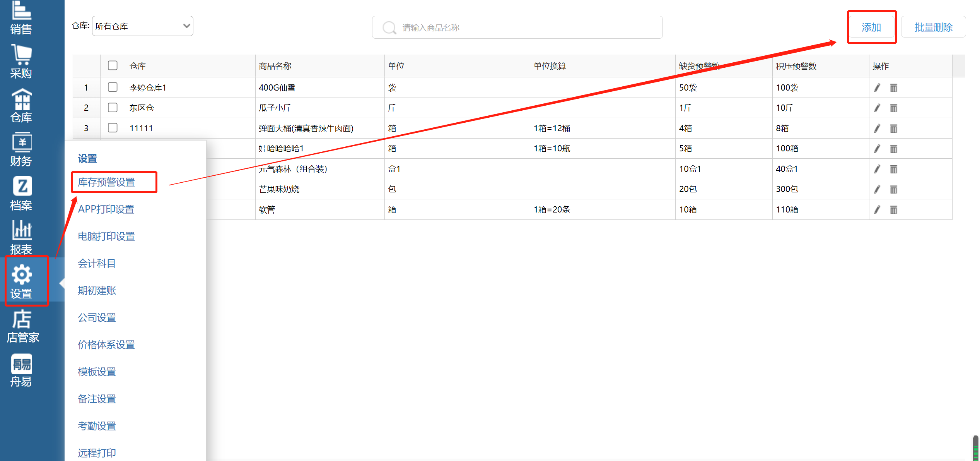The width and height of the screenshot is (980, 461).
Task: Select 库存预警设置 in settings menu
Action: coord(106,182)
